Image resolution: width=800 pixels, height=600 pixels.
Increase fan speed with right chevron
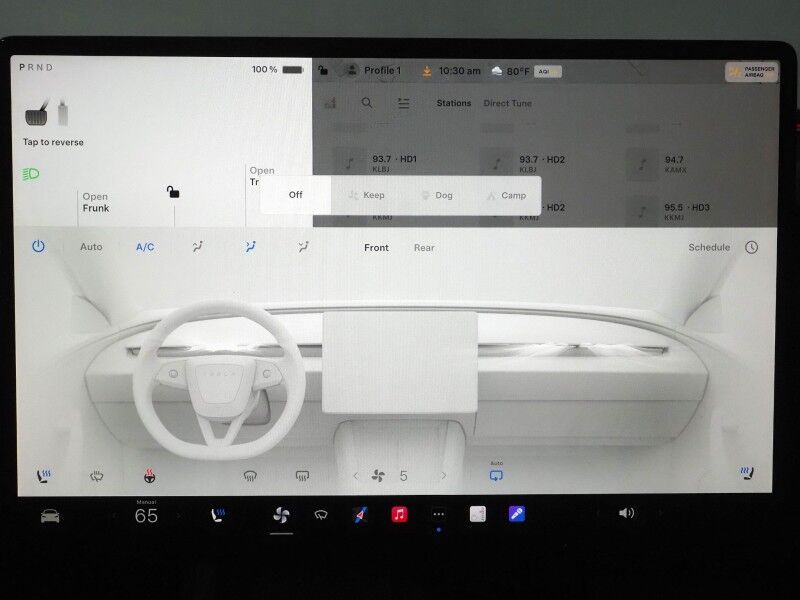(444, 476)
